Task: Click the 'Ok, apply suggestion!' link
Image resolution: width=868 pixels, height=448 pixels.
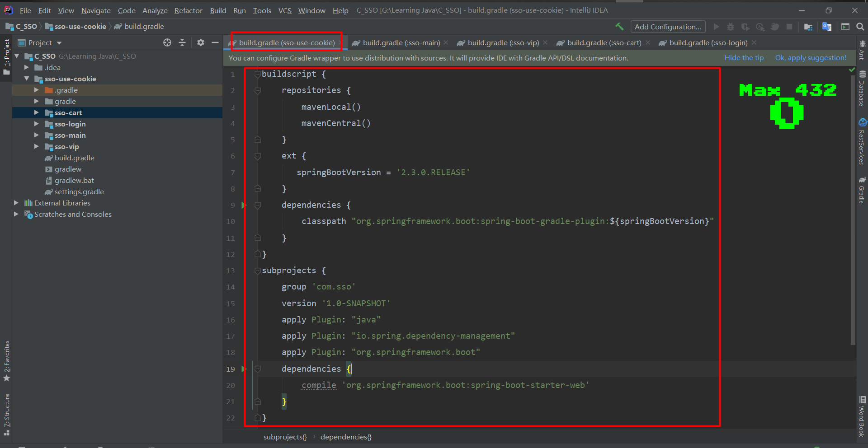Action: click(x=811, y=58)
